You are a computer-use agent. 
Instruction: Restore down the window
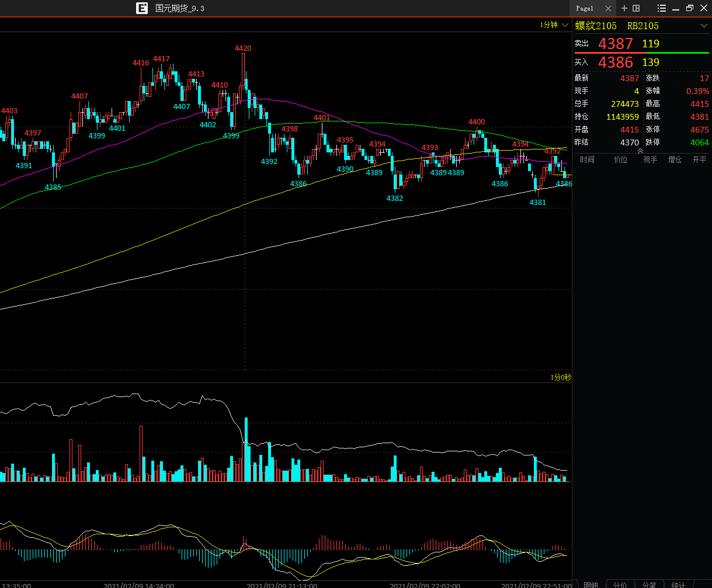(x=690, y=8)
